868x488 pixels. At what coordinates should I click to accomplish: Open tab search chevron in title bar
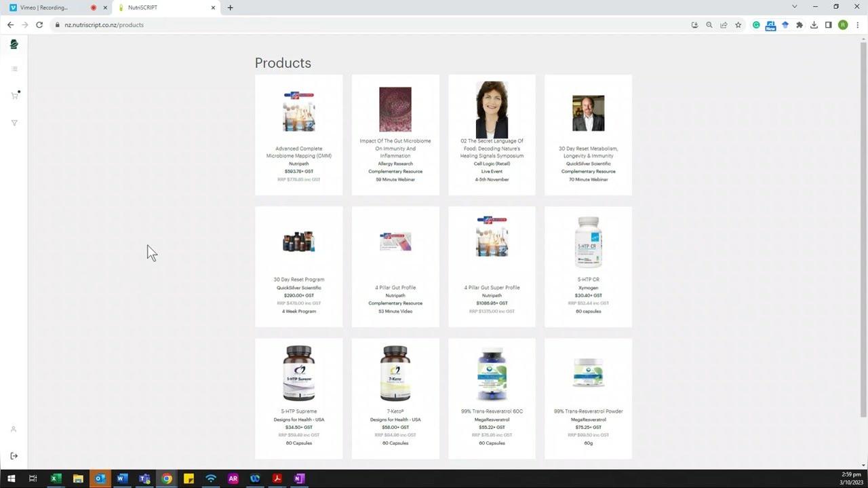click(x=795, y=7)
